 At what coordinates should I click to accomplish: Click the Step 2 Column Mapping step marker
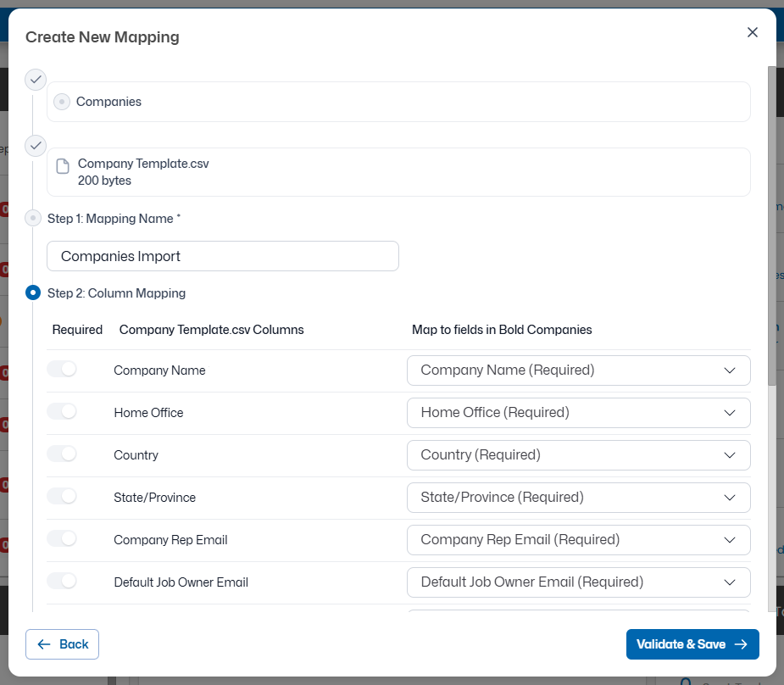pos(33,292)
